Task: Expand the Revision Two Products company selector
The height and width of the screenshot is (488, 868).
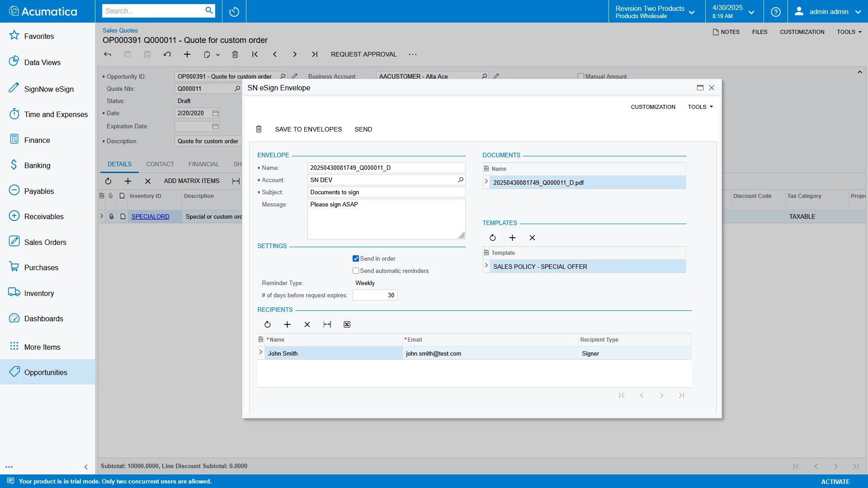Action: (x=656, y=12)
